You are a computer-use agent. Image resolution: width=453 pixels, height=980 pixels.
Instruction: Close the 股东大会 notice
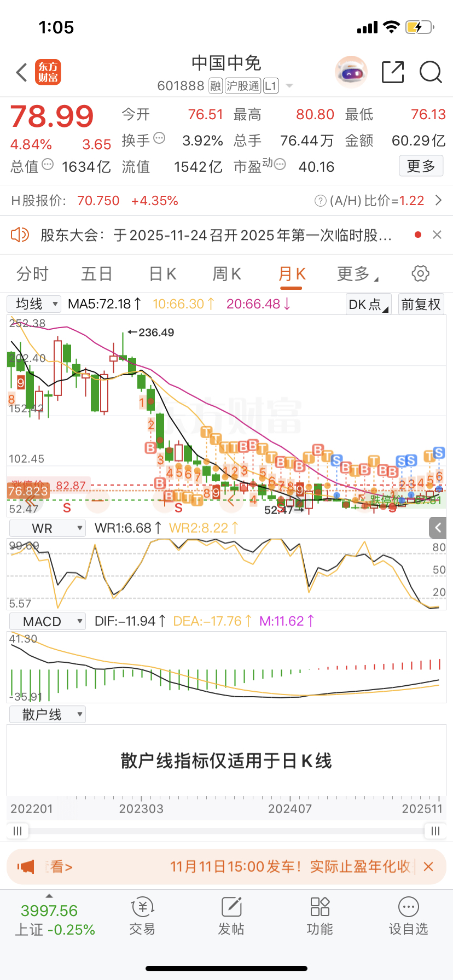(437, 235)
